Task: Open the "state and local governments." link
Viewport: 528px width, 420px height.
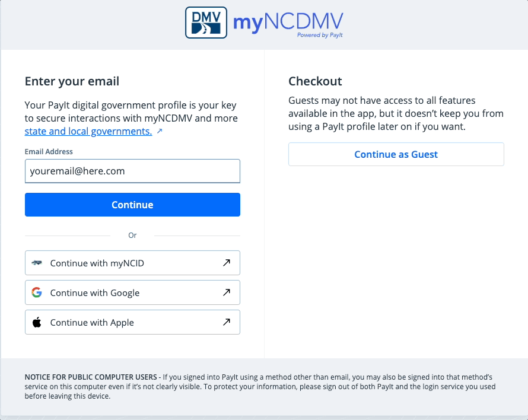Action: coord(88,131)
